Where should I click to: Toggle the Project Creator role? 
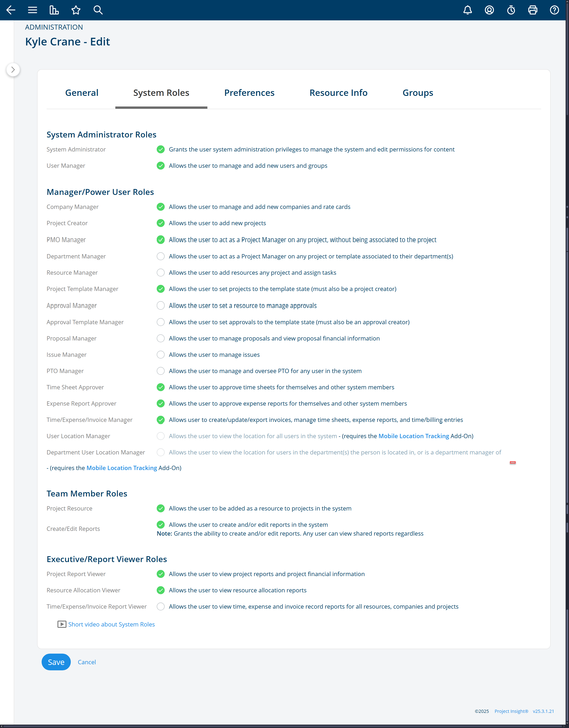pos(161,223)
